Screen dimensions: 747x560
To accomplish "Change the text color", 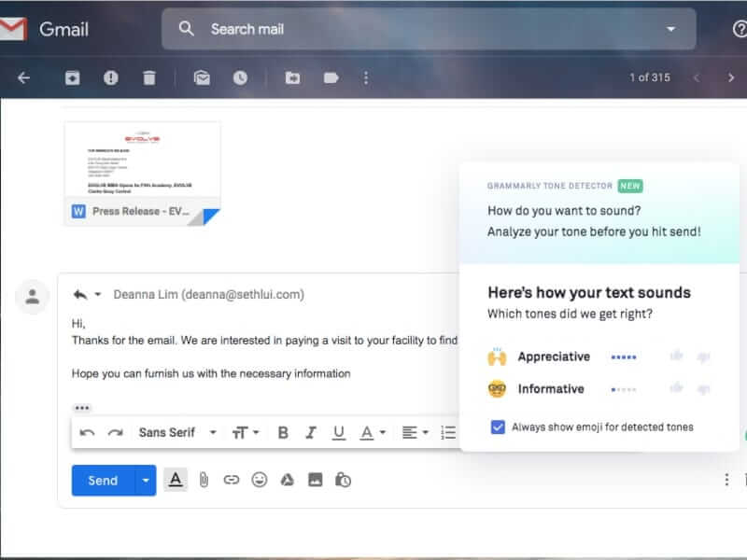I will coord(364,432).
